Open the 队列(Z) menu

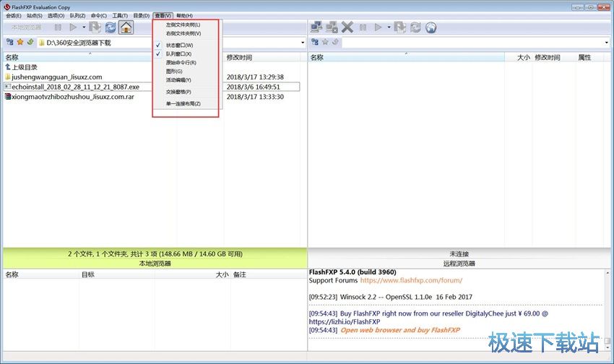tap(77, 16)
